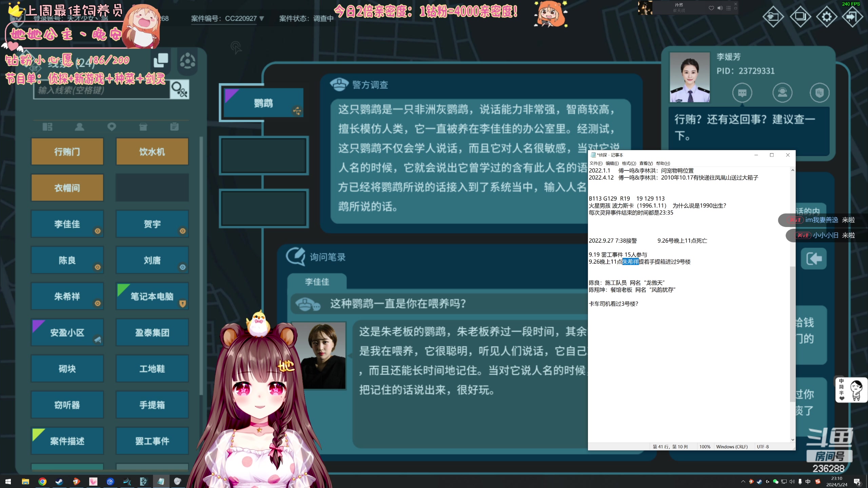Open the music player playlist icon

coord(728,8)
